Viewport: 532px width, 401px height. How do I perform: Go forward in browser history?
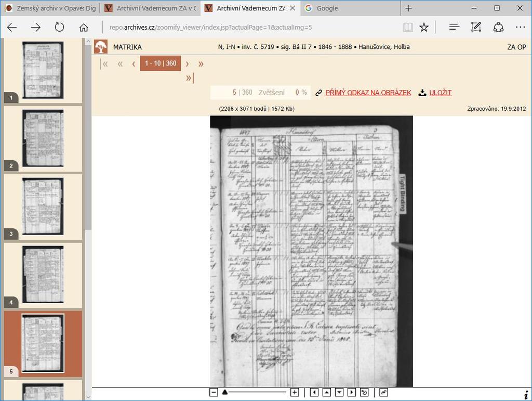[x=36, y=27]
